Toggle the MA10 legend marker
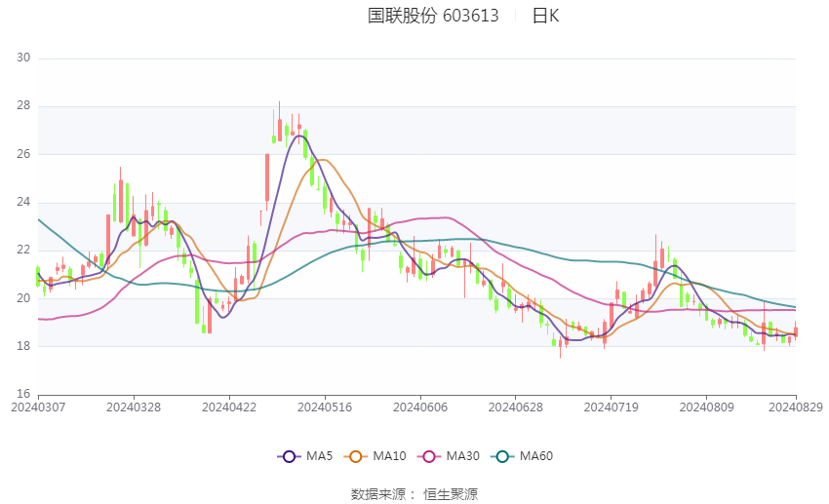Viewport: 829px width, 504px height. click(356, 456)
